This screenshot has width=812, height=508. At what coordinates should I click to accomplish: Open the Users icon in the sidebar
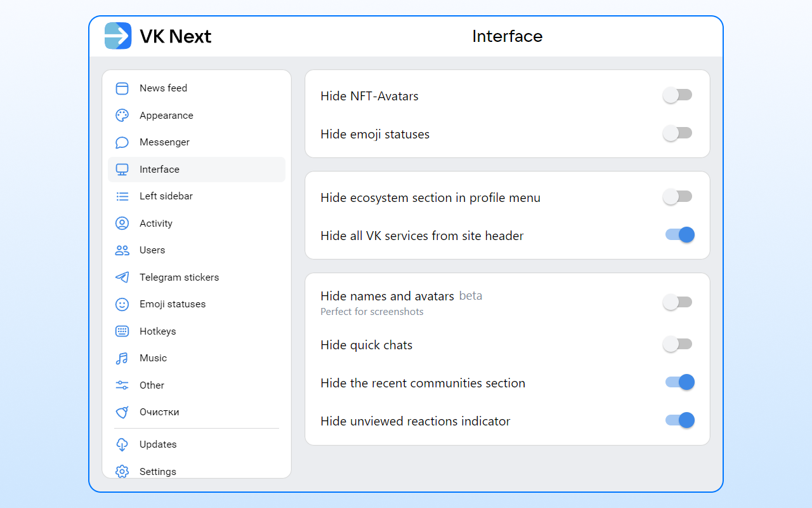point(122,250)
